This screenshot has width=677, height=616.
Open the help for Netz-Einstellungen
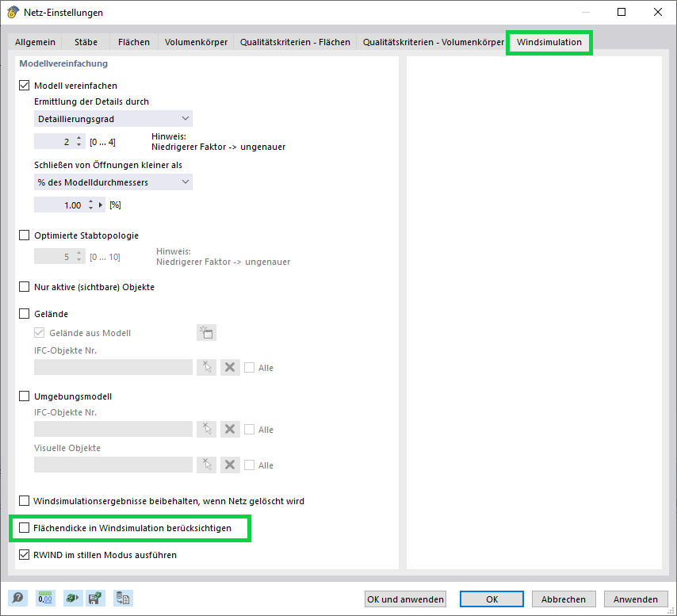(17, 599)
